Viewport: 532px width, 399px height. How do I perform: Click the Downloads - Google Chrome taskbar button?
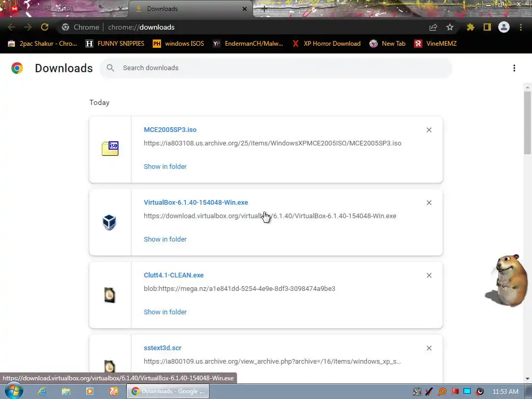[x=168, y=391]
